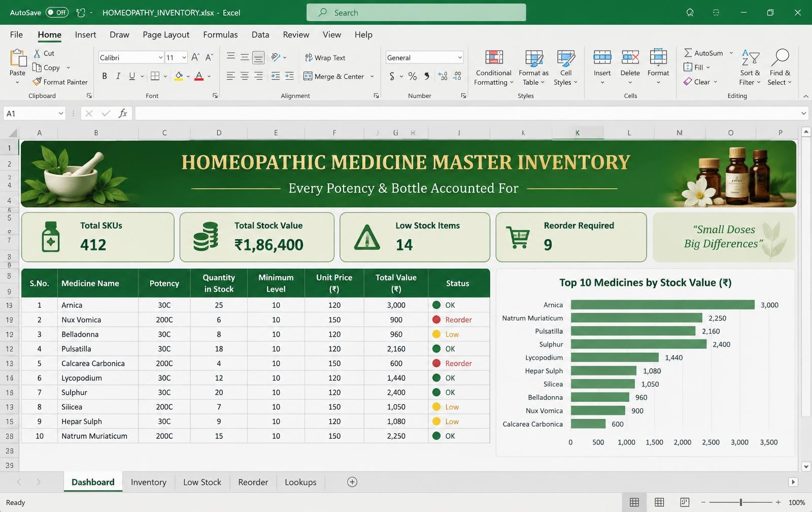Toggle center horizontal alignment
The image size is (812, 512).
pos(245,76)
